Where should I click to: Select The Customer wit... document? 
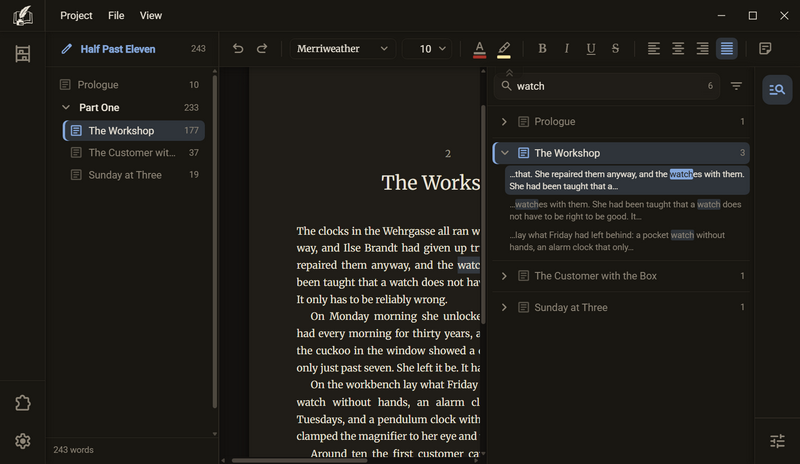(x=134, y=153)
